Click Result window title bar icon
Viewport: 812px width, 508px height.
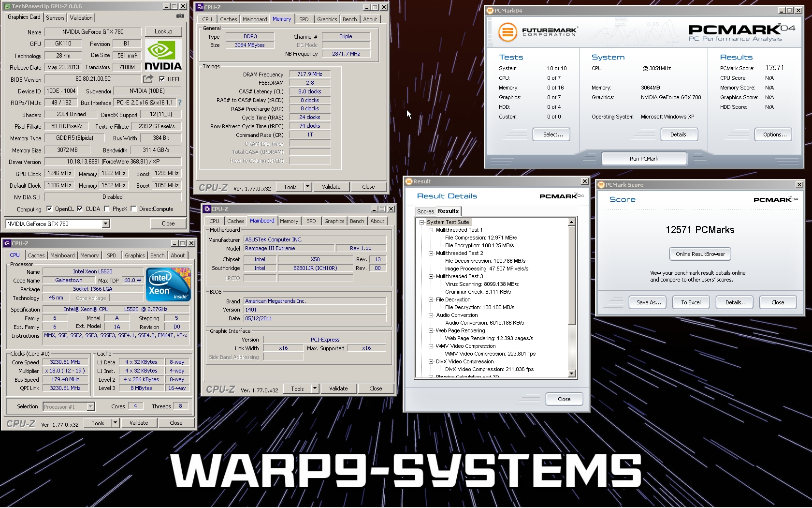point(409,181)
